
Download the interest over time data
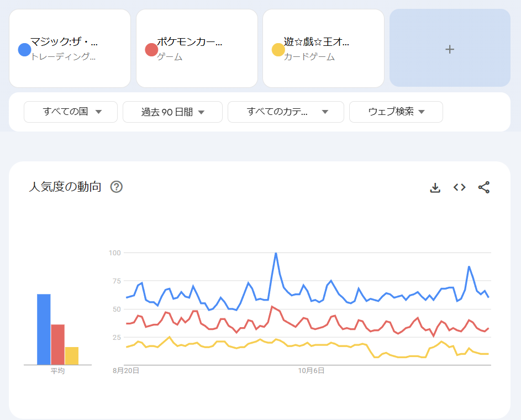click(435, 187)
